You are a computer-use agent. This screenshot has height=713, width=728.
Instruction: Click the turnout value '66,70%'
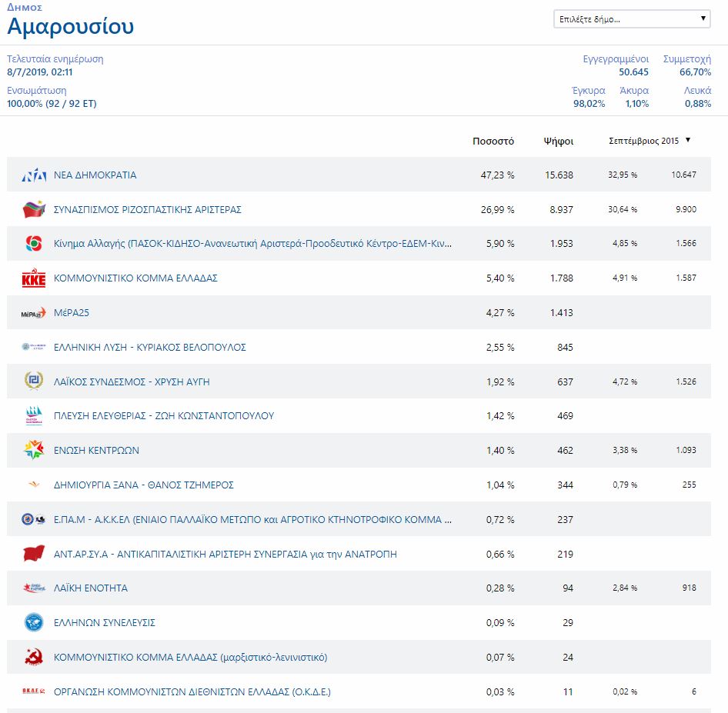coord(695,72)
